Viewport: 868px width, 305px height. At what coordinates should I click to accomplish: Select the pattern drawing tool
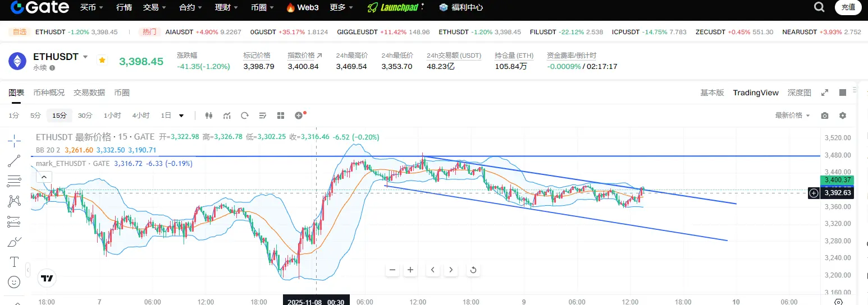(14, 201)
